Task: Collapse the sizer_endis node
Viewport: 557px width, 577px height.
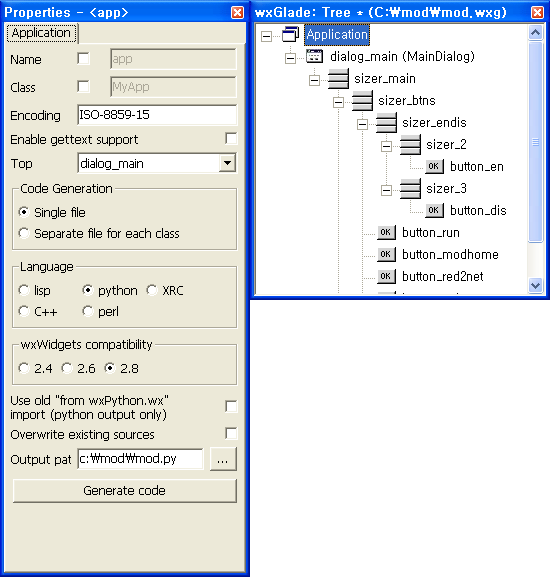Action: [x=362, y=124]
